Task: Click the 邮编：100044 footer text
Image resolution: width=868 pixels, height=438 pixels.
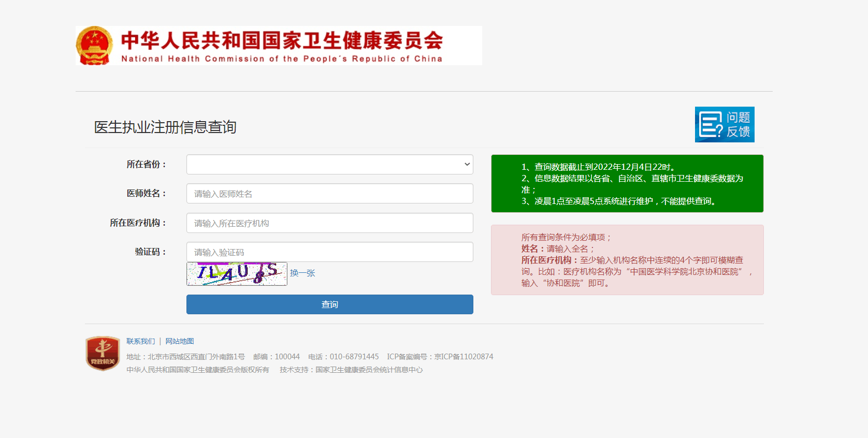Action: click(277, 357)
